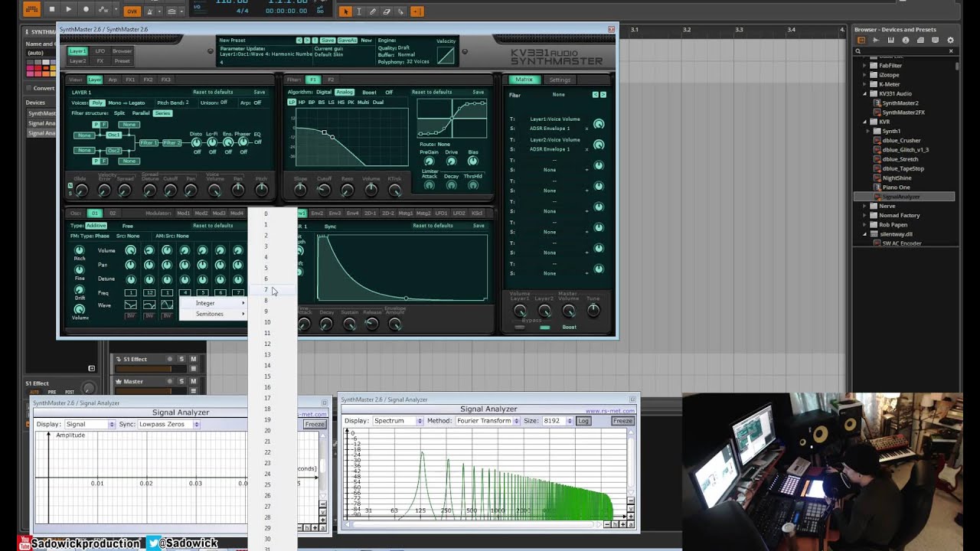Collapse the KV331 Audio folder
Viewport: 980px width, 551px height.
(865, 93)
